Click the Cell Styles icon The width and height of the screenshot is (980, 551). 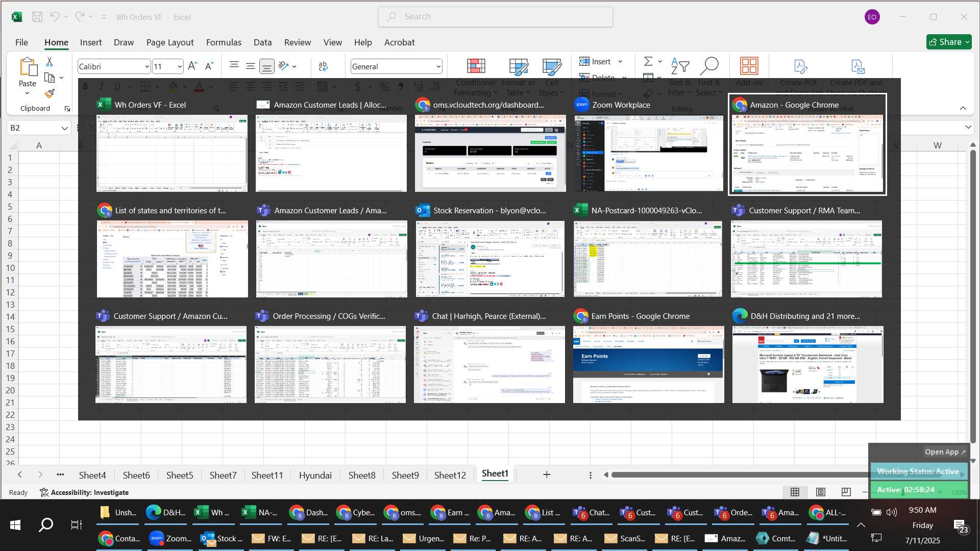point(552,66)
